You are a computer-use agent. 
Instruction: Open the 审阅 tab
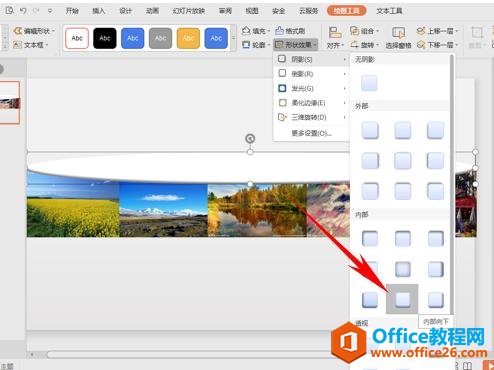point(225,11)
